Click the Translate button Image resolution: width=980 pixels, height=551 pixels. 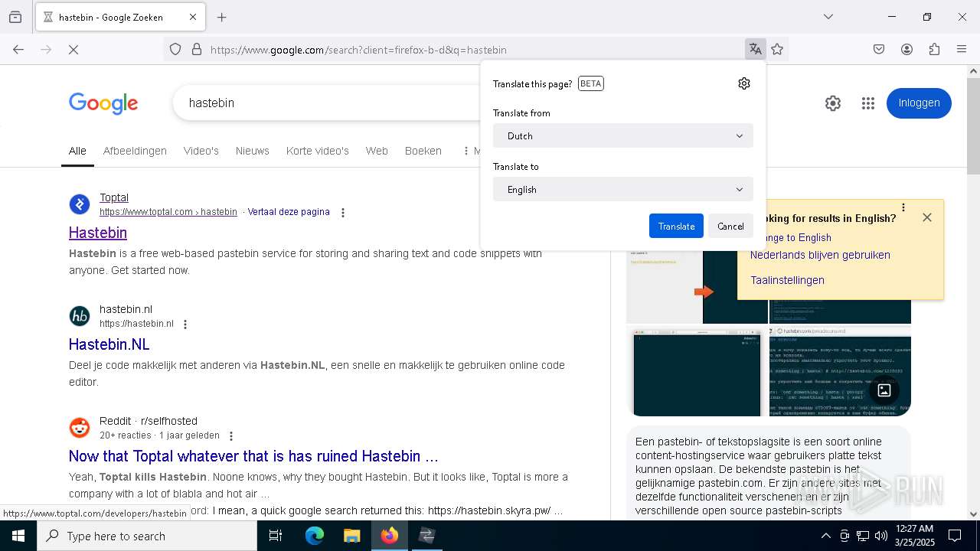point(676,226)
